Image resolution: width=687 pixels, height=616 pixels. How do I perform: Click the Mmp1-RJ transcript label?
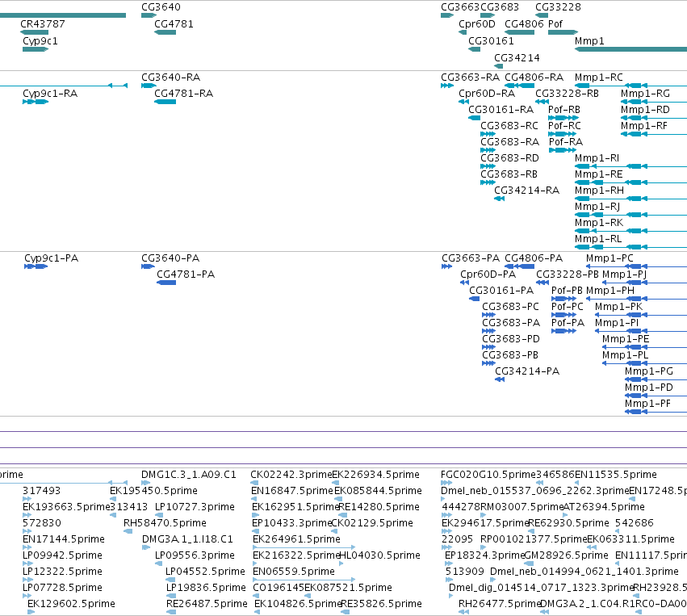click(x=597, y=207)
